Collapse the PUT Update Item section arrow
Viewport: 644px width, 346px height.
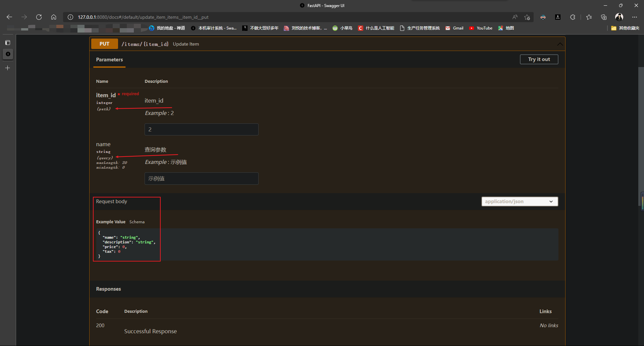coord(560,44)
